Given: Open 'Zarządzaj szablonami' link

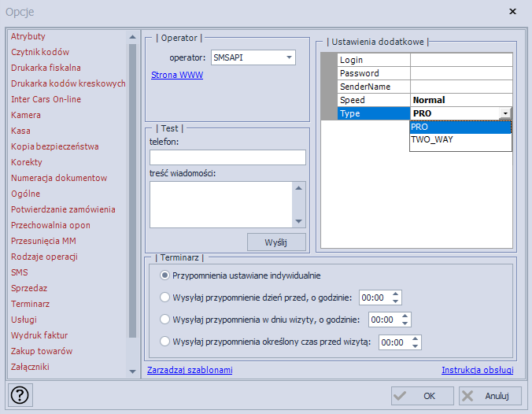Looking at the screenshot, I should click(190, 370).
